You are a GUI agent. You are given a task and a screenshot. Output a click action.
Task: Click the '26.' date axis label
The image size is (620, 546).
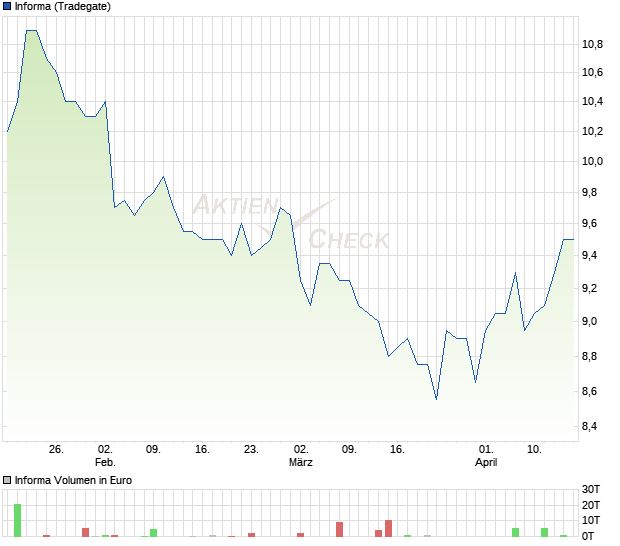(x=56, y=450)
